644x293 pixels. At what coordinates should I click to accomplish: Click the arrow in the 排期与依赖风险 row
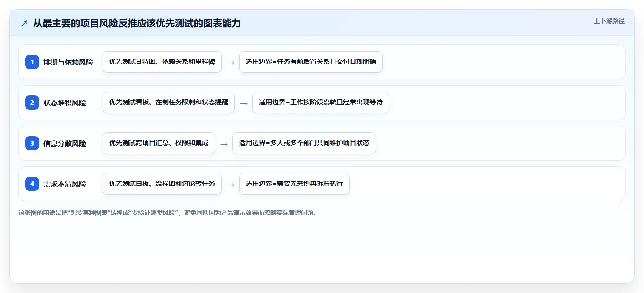point(231,62)
